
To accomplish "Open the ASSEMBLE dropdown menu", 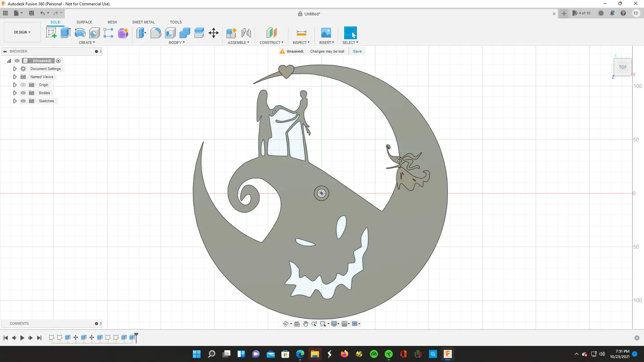I will [238, 43].
